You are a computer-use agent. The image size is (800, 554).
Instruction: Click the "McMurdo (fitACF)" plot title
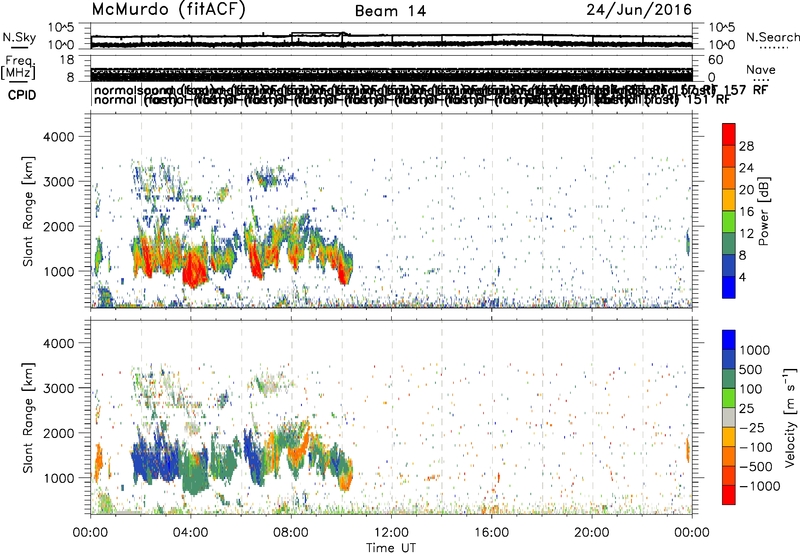tap(168, 10)
